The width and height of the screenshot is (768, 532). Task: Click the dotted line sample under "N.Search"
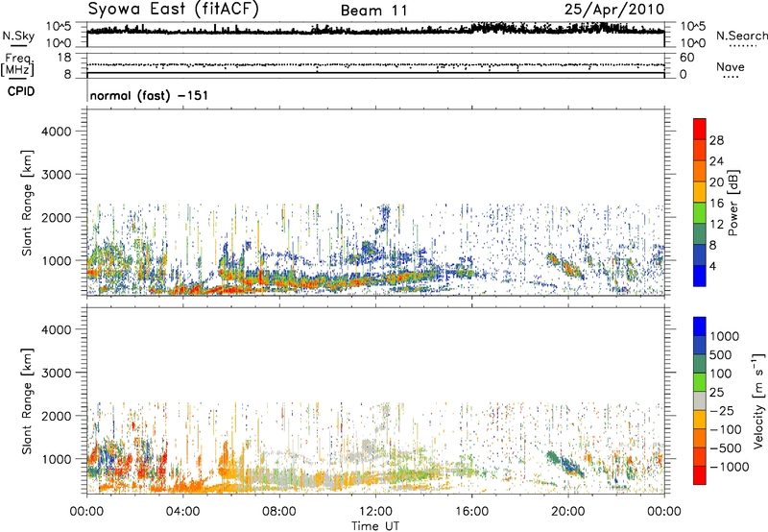(743, 45)
